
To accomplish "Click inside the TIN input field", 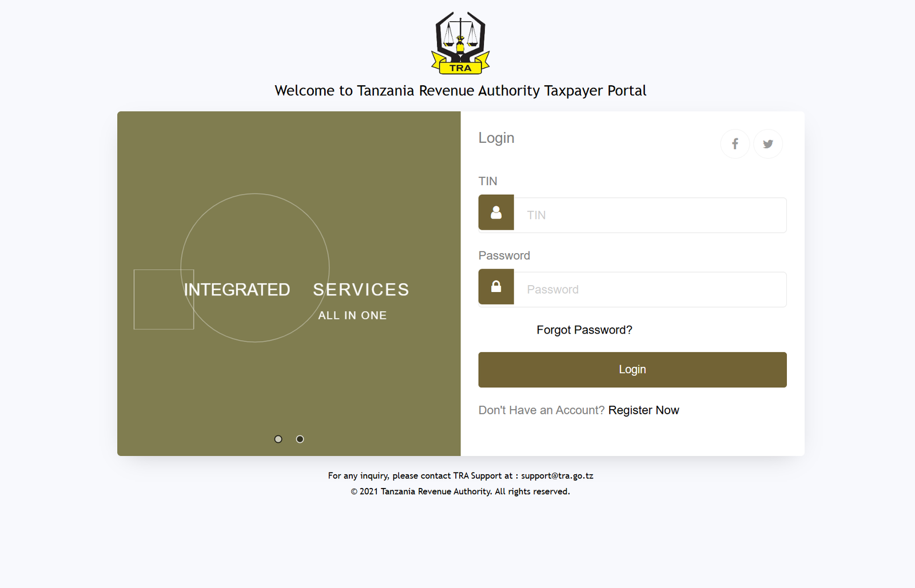I will (x=650, y=215).
